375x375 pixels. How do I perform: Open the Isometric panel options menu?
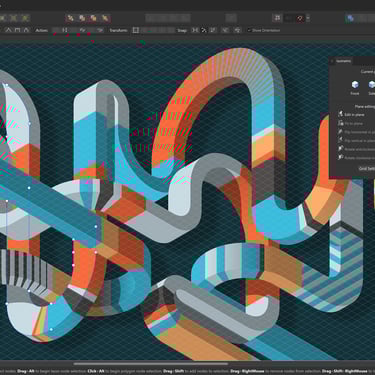pyautogui.click(x=332, y=61)
